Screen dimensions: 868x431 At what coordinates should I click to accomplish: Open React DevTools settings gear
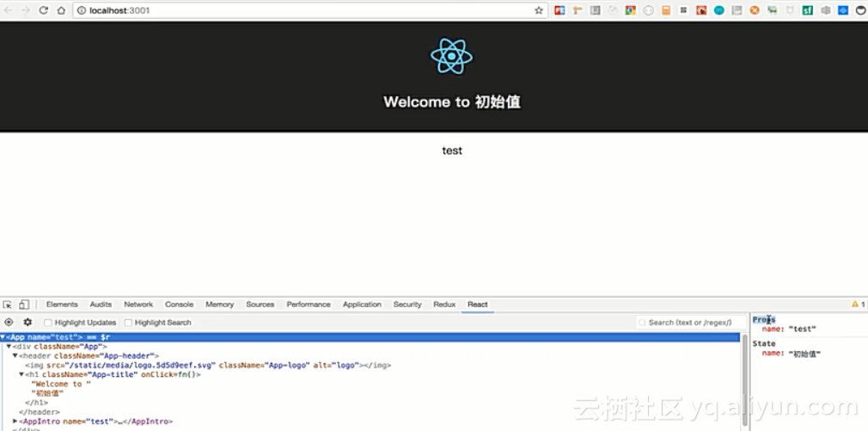pyautogui.click(x=28, y=323)
